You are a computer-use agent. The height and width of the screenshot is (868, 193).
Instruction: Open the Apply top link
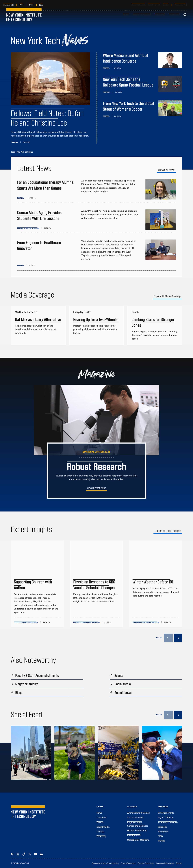click(31, 5)
